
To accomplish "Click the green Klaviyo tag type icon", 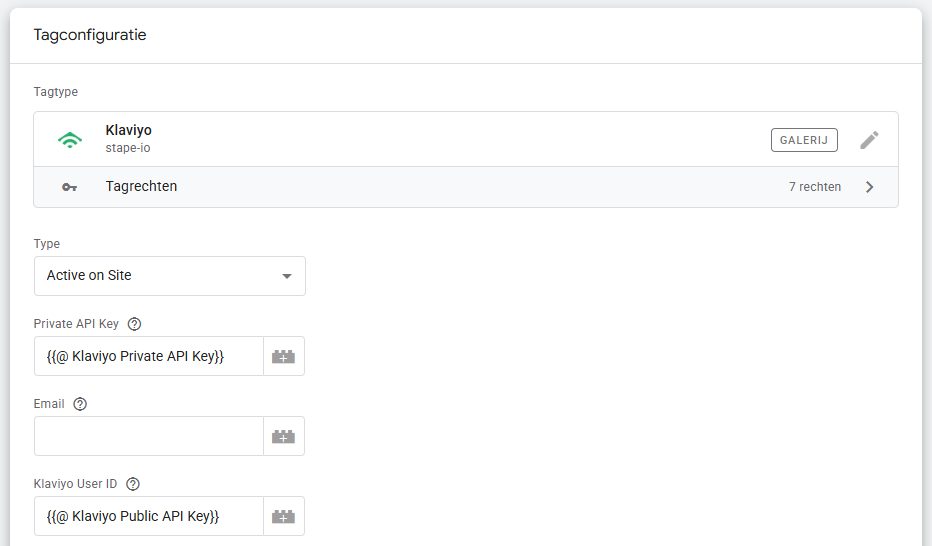I will (69, 140).
